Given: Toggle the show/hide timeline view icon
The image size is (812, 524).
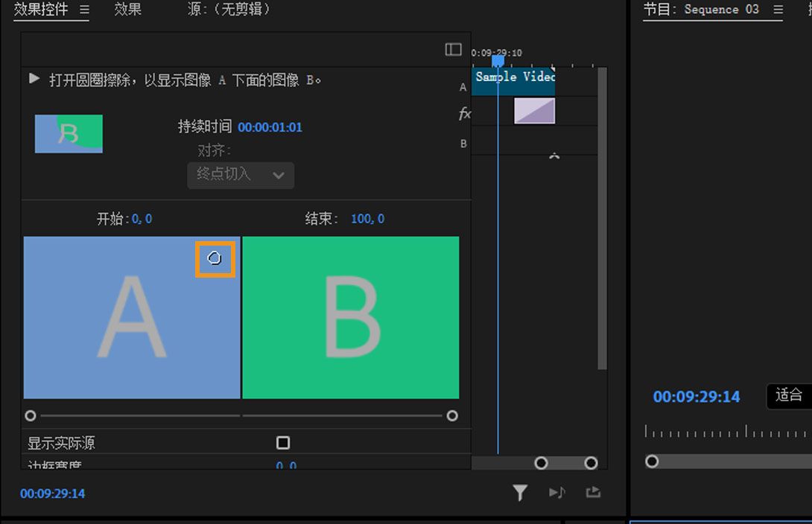Looking at the screenshot, I should (453, 48).
